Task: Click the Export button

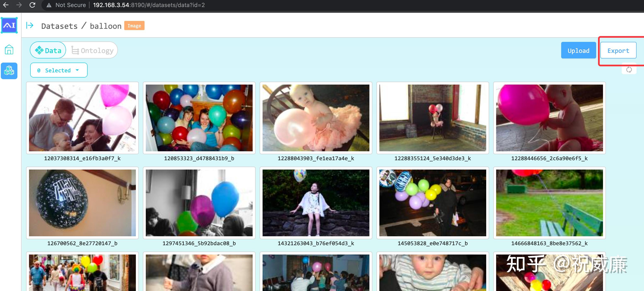Action: tap(618, 51)
